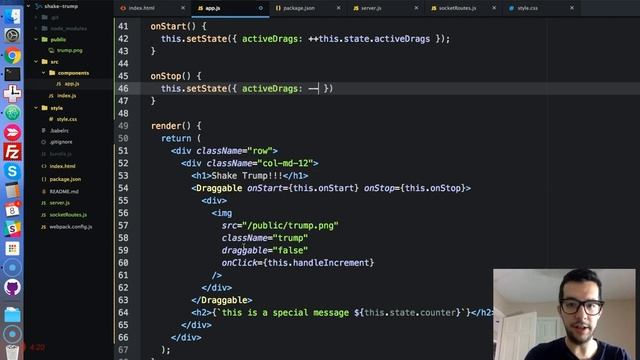Open Slack from the dock

tap(12, 229)
